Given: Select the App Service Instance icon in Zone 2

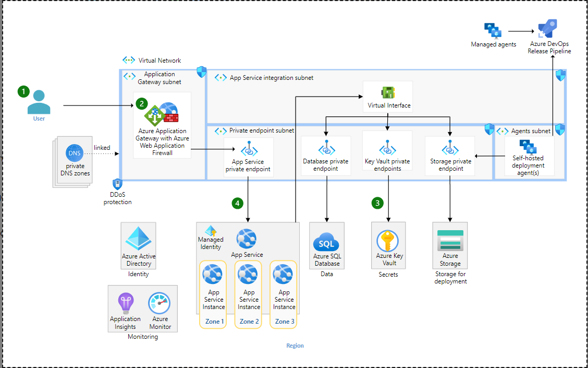Looking at the screenshot, I should [x=248, y=274].
